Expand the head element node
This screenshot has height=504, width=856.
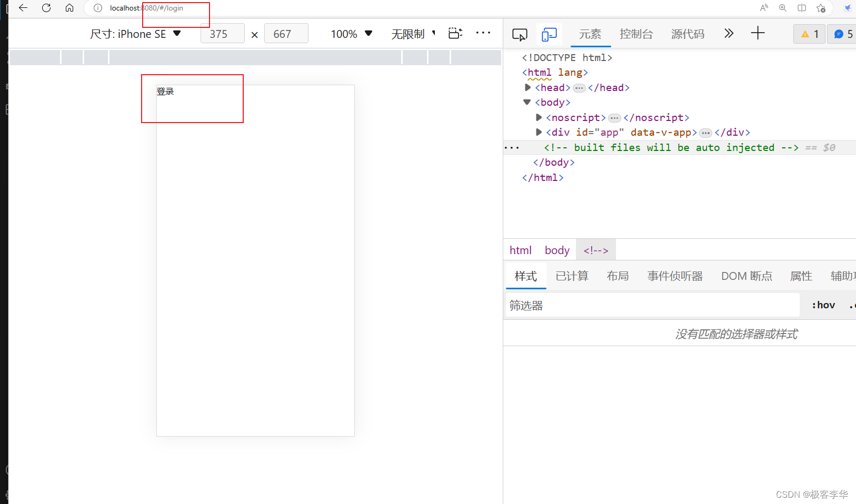coord(527,87)
